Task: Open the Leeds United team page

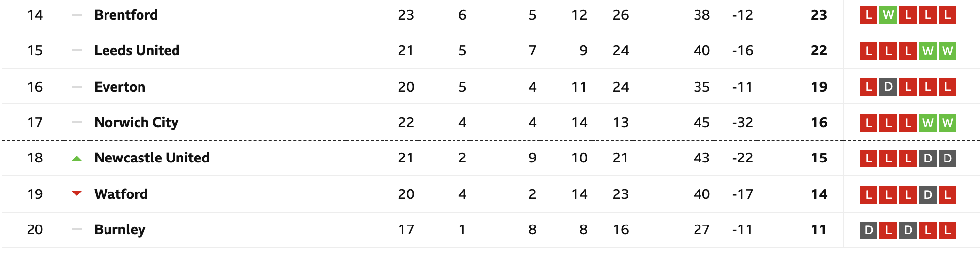Action: pyautogui.click(x=137, y=50)
